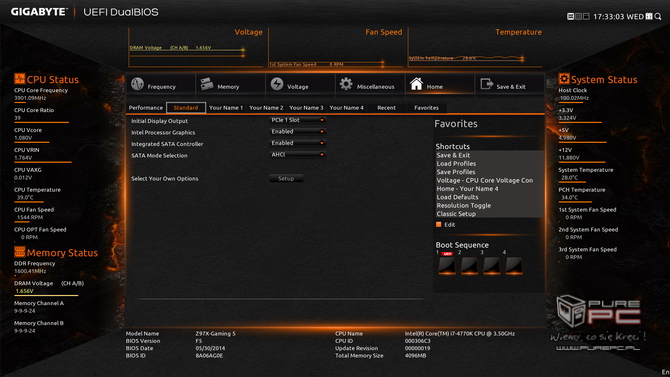The height and width of the screenshot is (377, 670).
Task: Select boot sequence device slot 4
Action: pos(514,265)
